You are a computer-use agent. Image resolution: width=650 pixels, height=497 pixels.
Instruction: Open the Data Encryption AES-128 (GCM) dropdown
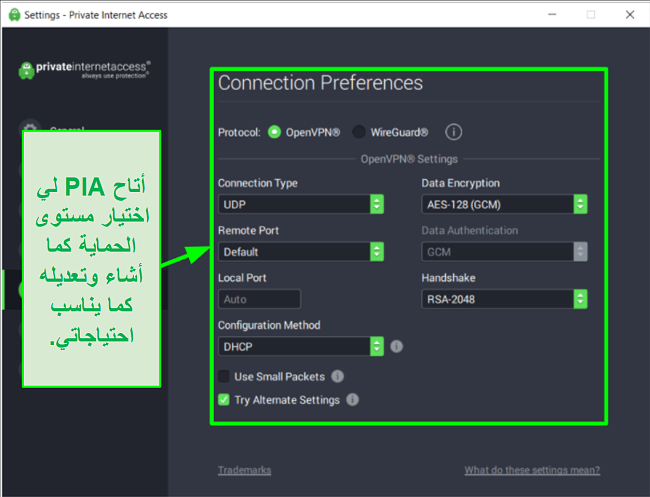tap(504, 204)
